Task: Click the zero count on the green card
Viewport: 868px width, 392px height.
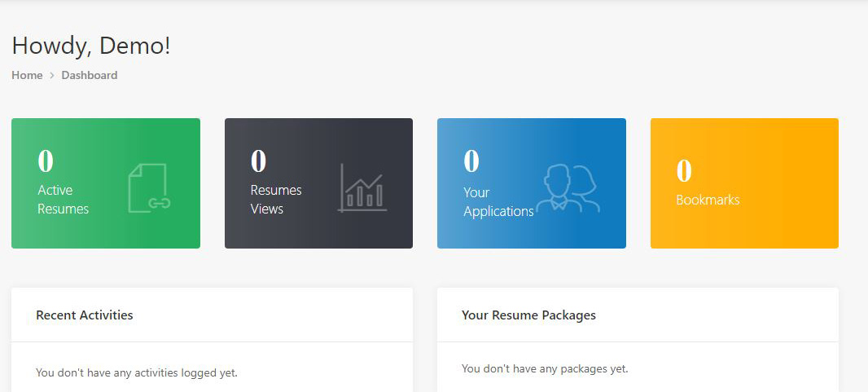Action: pos(46,161)
